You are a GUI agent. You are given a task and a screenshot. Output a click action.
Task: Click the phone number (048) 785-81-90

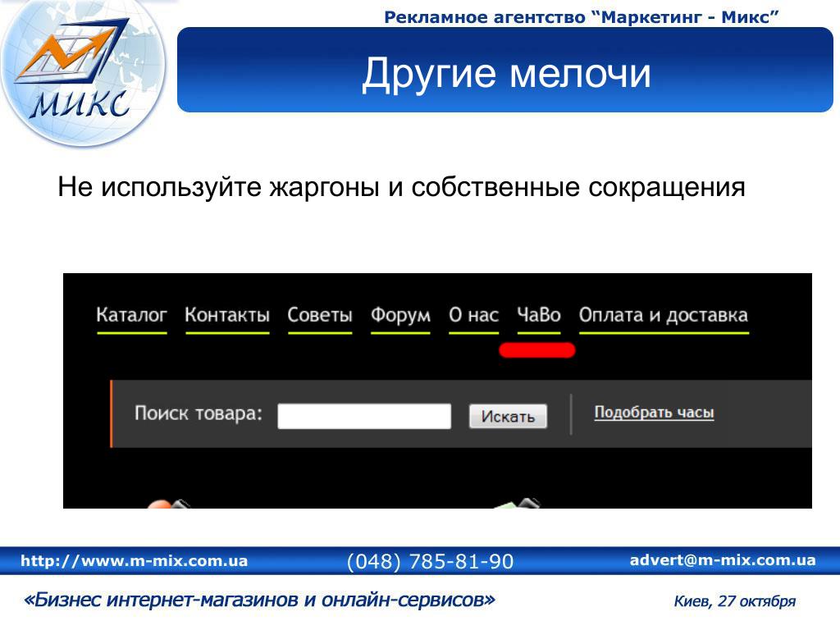430,561
